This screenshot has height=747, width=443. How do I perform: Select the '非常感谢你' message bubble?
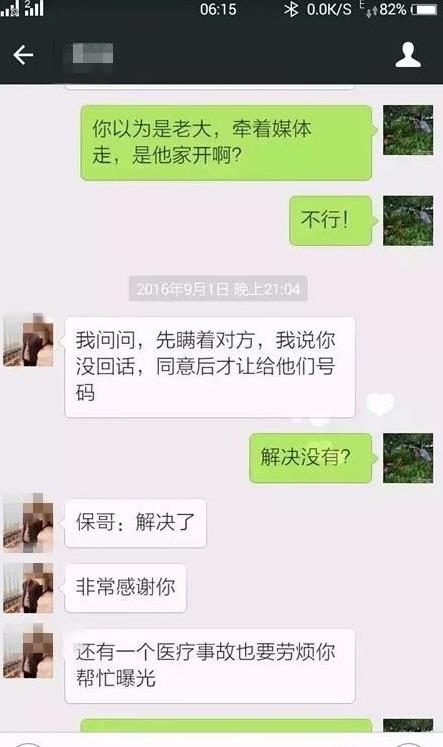(125, 588)
